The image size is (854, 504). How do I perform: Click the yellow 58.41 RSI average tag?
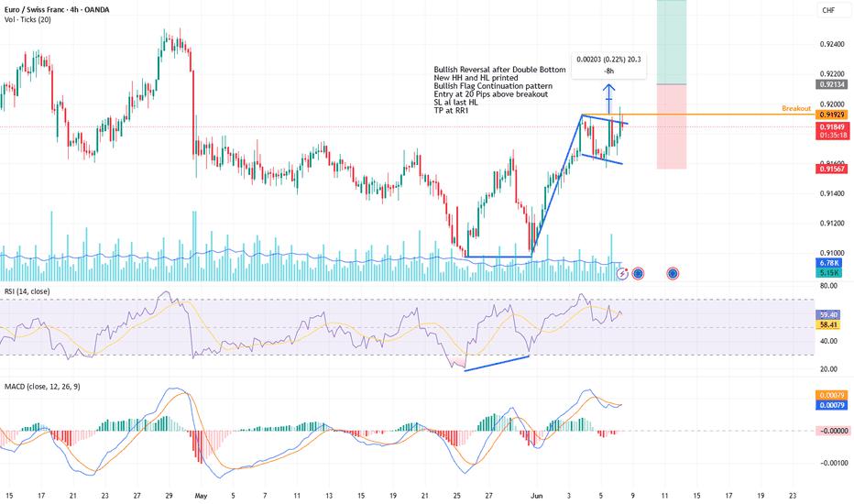pos(828,324)
